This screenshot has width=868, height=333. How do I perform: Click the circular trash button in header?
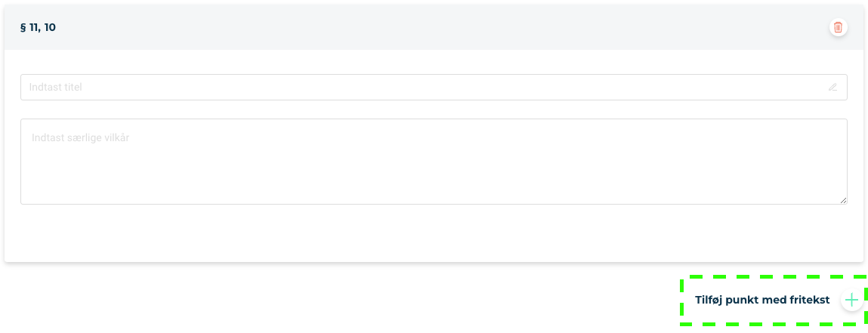pos(838,27)
